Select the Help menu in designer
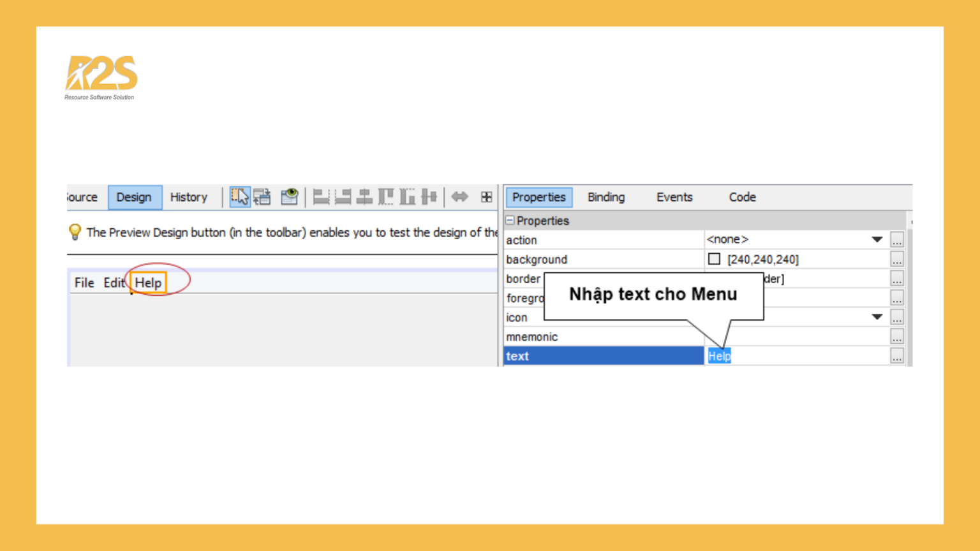This screenshot has height=551, width=980. coord(148,283)
